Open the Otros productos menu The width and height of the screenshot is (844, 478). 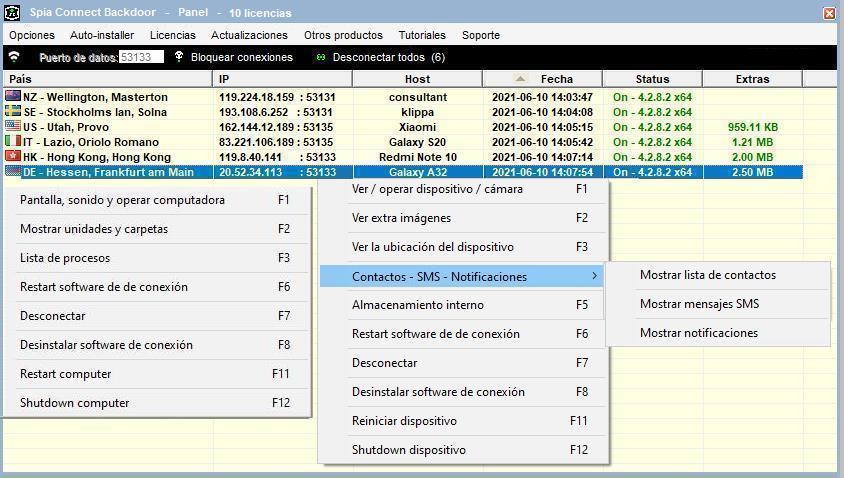point(343,35)
